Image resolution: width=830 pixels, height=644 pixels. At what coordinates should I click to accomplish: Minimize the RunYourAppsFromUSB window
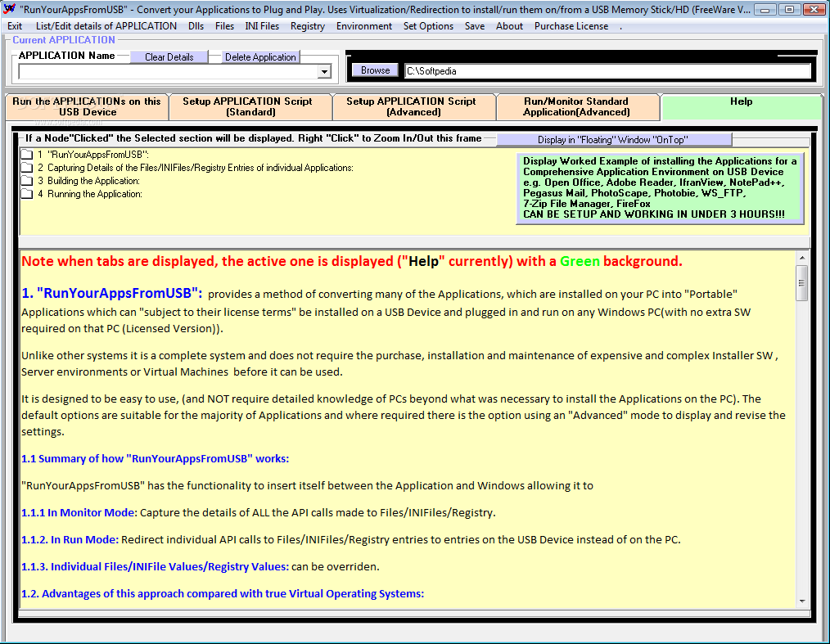click(765, 10)
